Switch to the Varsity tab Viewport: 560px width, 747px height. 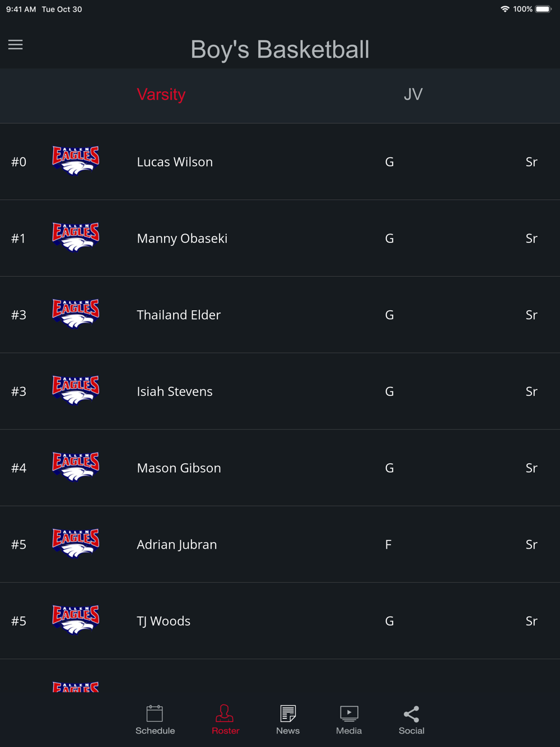point(161,95)
